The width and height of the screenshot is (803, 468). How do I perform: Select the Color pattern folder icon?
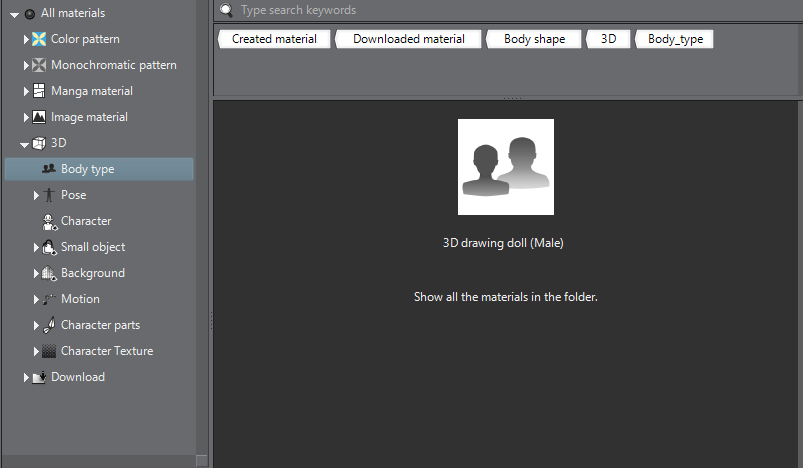(39, 39)
